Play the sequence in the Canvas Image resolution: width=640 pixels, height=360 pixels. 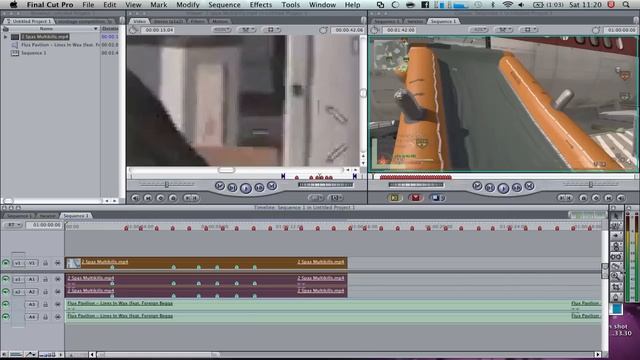click(x=503, y=188)
